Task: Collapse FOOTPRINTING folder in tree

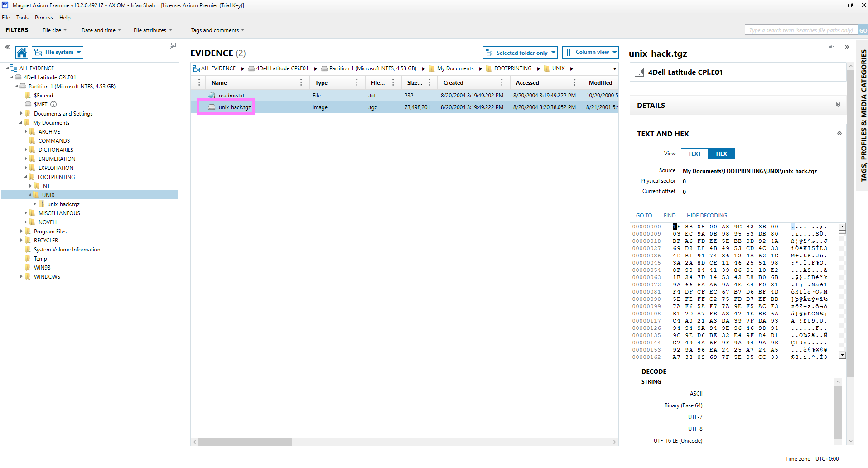Action: pos(25,177)
